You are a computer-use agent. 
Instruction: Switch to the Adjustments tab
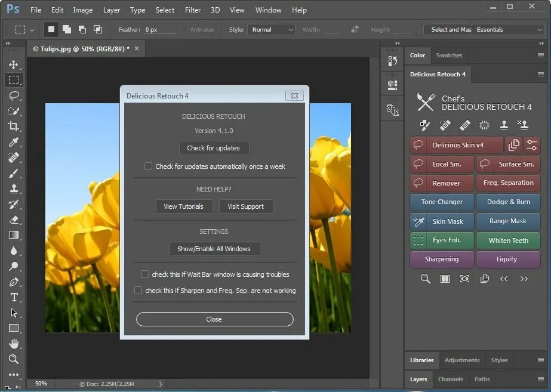pyautogui.click(x=461, y=360)
